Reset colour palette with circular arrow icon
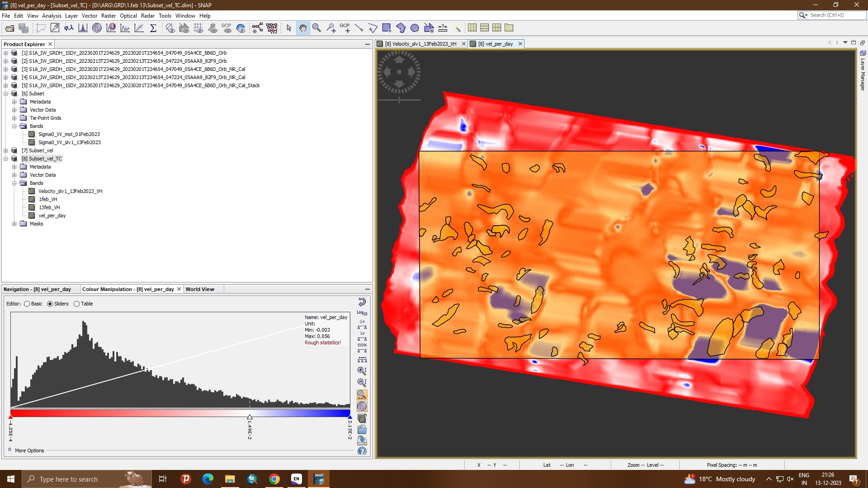Screen dimensions: 868x488 (362, 302)
